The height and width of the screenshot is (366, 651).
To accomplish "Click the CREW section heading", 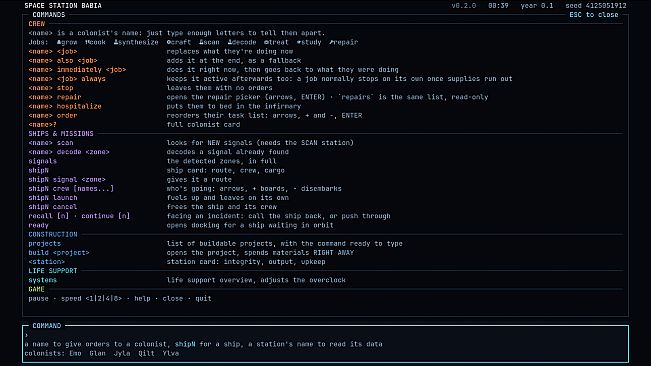I will tap(37, 24).
